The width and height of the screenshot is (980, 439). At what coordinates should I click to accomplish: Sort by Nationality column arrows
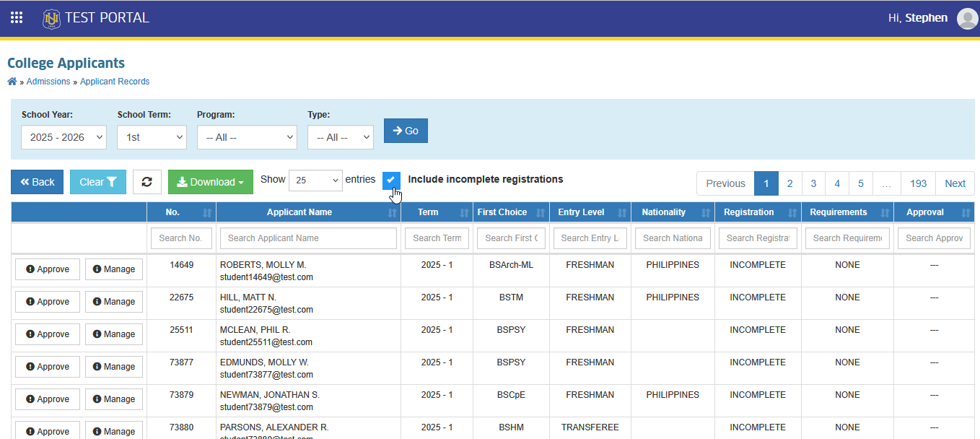tap(706, 213)
